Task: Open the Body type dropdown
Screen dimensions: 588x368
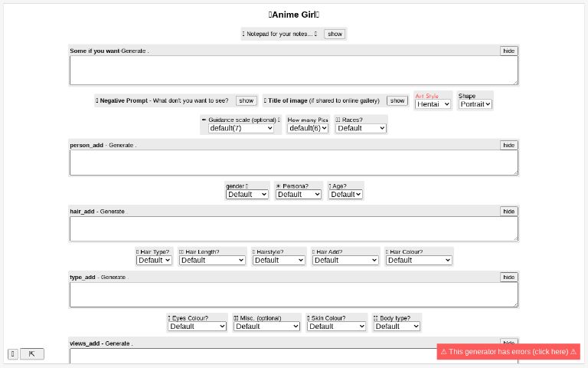Action: point(396,326)
